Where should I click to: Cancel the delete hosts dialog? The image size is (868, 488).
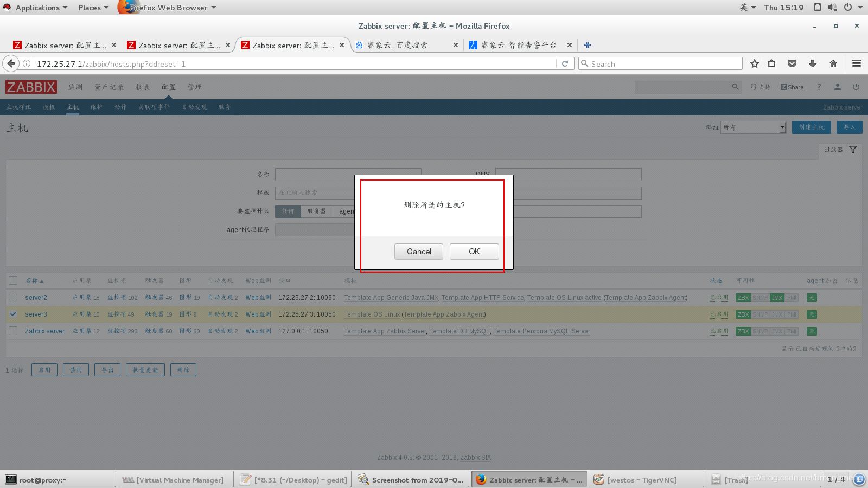click(x=419, y=252)
